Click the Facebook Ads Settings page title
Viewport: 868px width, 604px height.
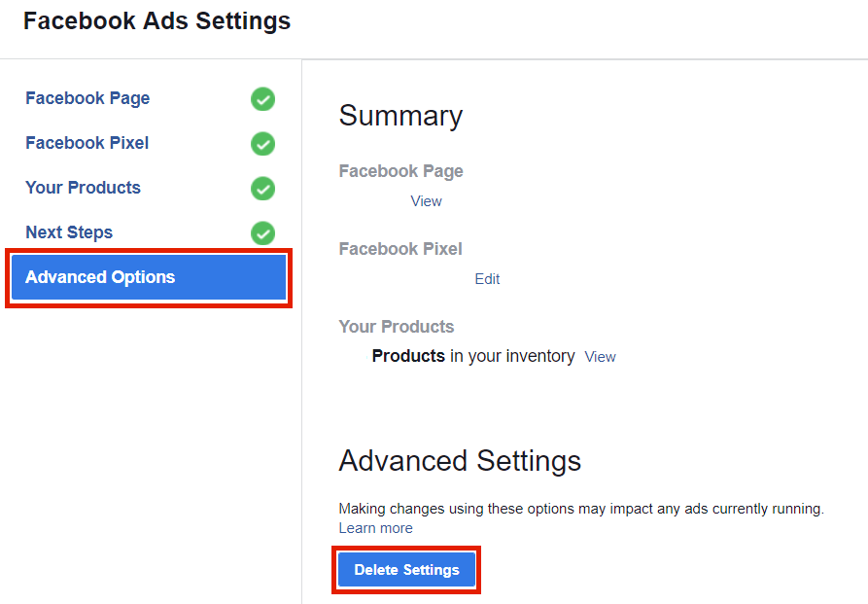pos(156,20)
